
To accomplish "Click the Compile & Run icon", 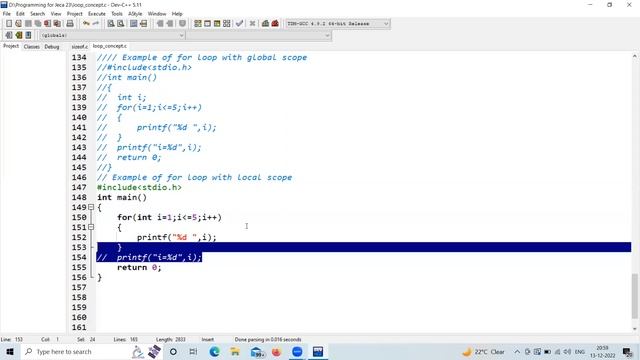I will [217, 24].
